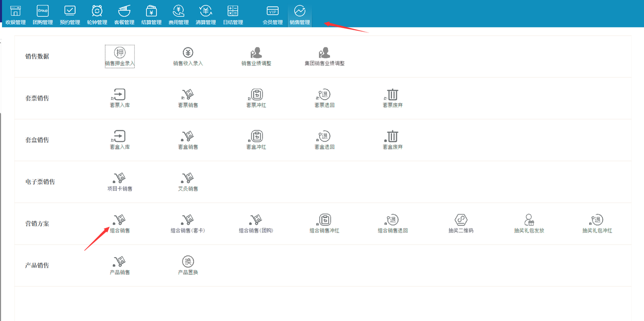Go to 团购管理 in the toolbar
This screenshot has height=321, width=644.
[43, 15]
